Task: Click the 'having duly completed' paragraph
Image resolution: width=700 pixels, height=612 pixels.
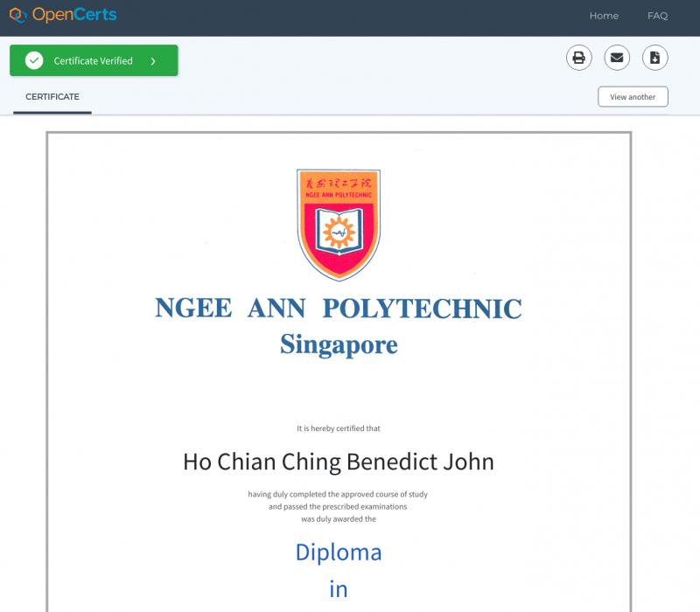Action: [x=339, y=506]
